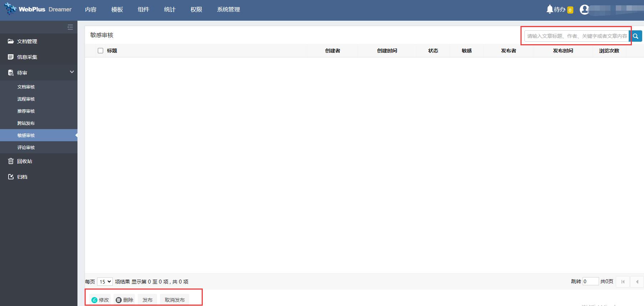The width and height of the screenshot is (644, 306).
Task: Click the 跳转 page number input
Action: (590, 281)
